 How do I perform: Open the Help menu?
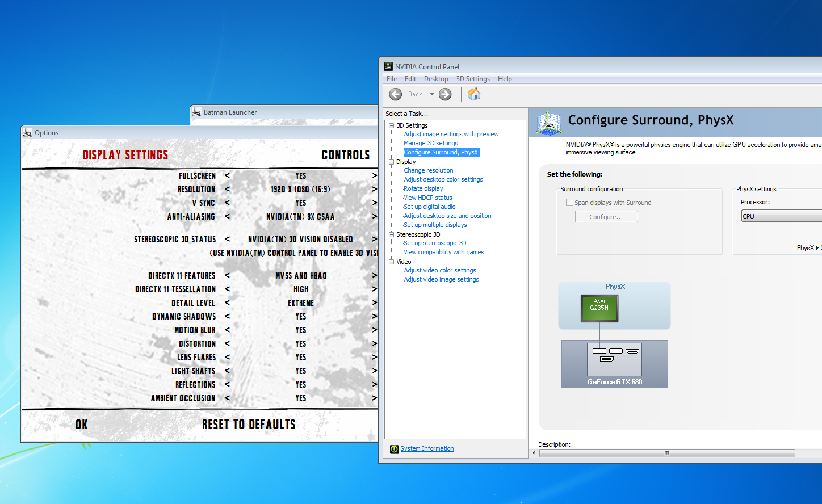pyautogui.click(x=505, y=79)
